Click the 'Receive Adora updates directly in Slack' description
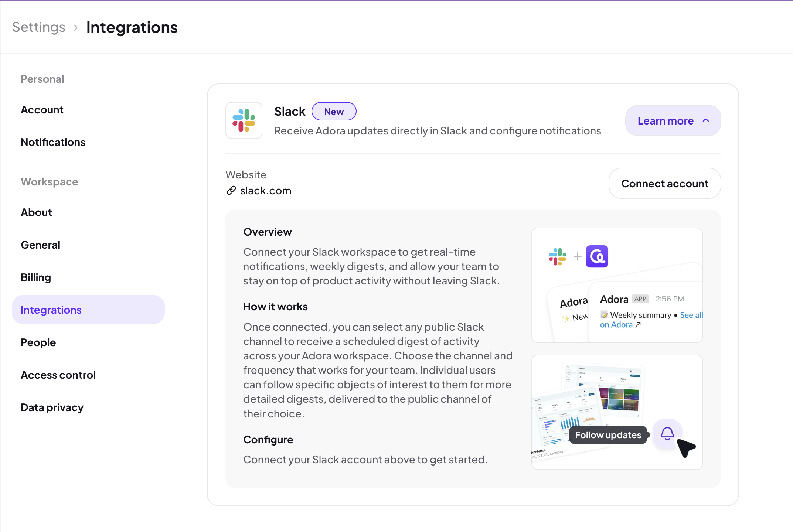This screenshot has width=793, height=532. click(438, 131)
